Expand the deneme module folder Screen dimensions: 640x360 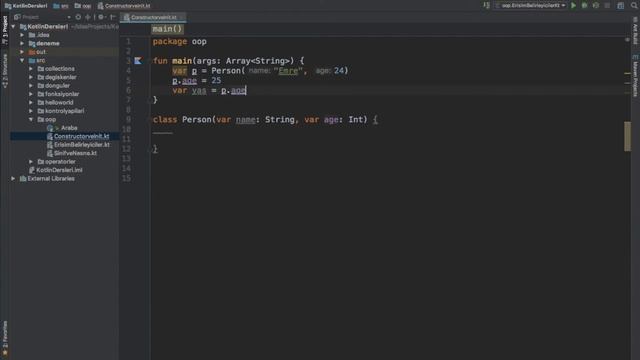pyautogui.click(x=22, y=43)
